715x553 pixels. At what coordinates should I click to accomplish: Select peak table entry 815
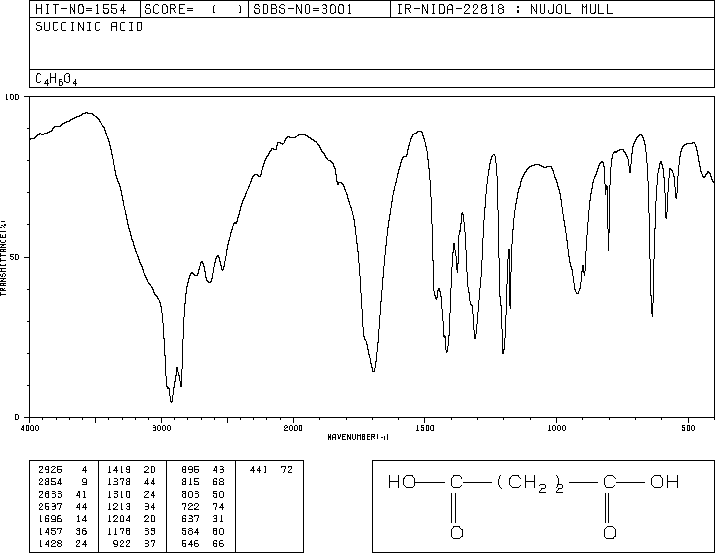tap(191, 482)
